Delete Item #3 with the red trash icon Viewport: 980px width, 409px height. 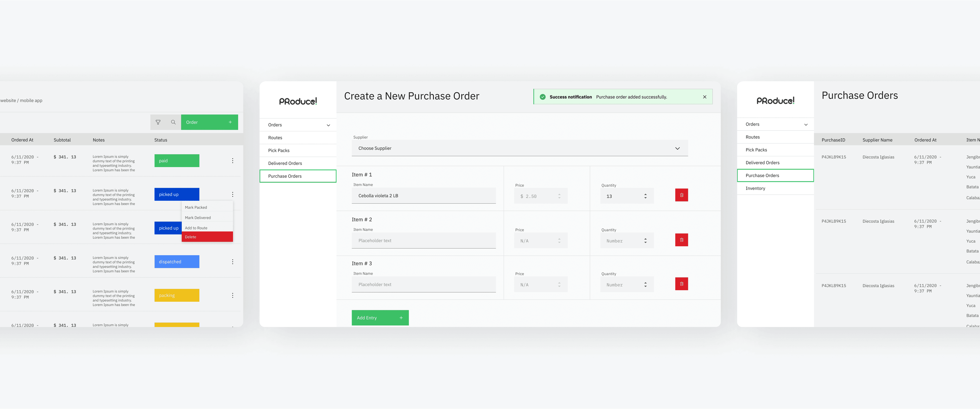(x=681, y=284)
